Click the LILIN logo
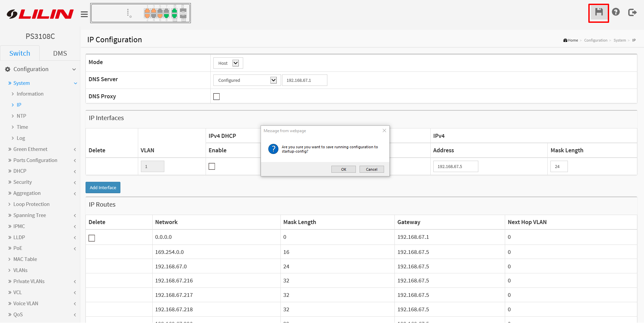This screenshot has width=644, height=323. (40, 14)
